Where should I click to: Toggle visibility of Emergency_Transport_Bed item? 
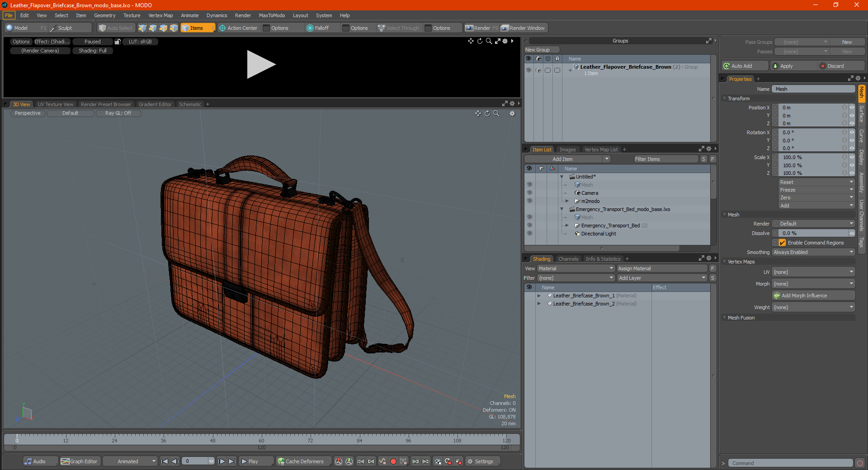click(529, 226)
